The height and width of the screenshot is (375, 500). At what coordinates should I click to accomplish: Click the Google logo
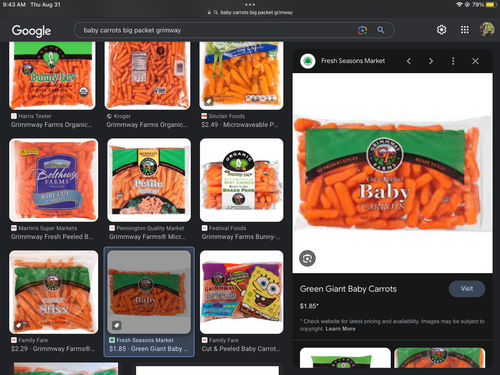click(x=31, y=31)
